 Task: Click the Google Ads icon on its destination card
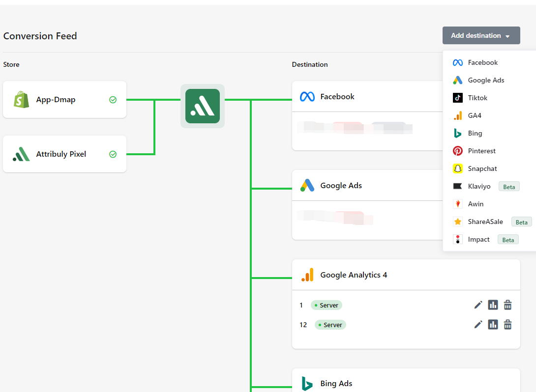tap(307, 186)
